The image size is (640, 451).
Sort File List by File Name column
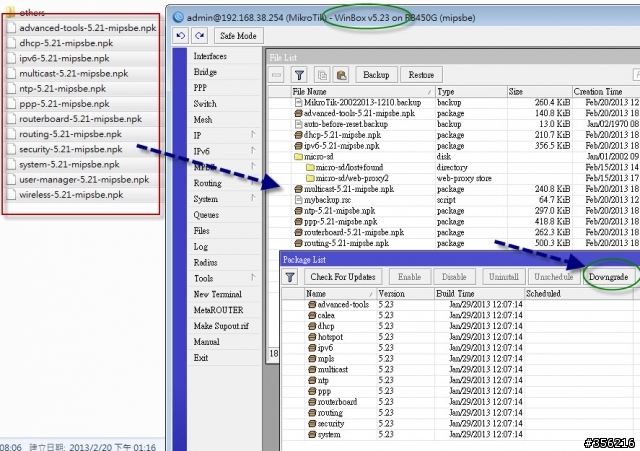click(362, 92)
